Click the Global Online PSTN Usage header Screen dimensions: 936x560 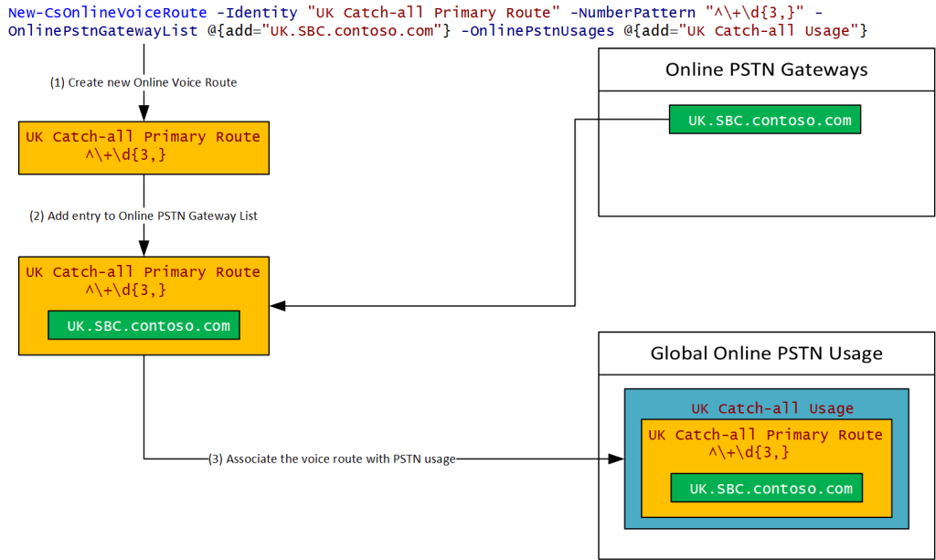766,353
